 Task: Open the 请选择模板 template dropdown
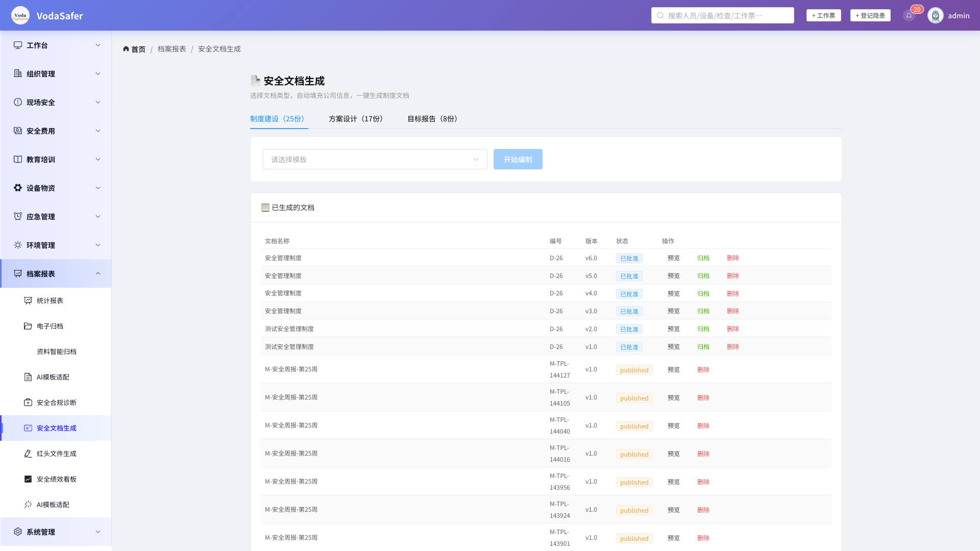(x=375, y=159)
